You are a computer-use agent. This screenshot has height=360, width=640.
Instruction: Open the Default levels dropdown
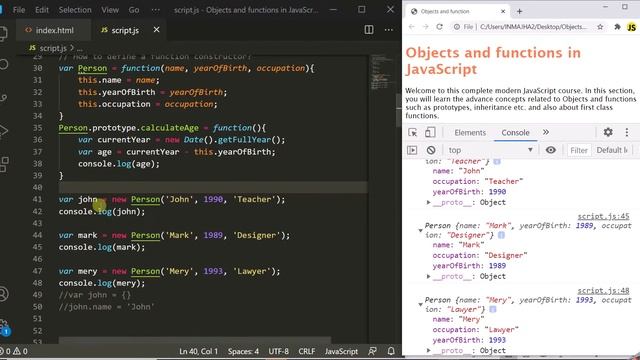pyautogui.click(x=612, y=150)
